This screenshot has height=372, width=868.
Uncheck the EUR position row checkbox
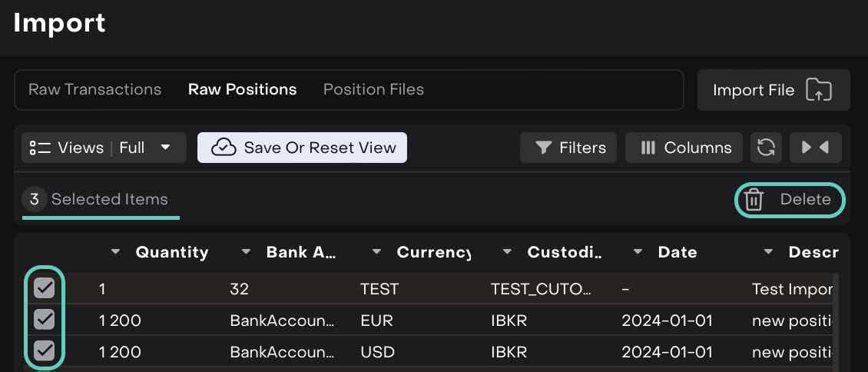(x=45, y=320)
